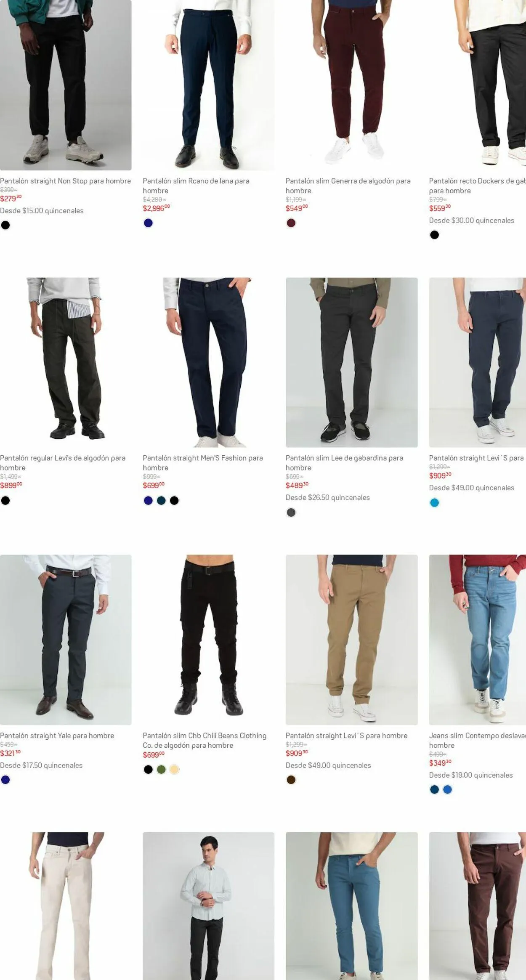Choose teal swatch under Men'S Fashion pants

pyautogui.click(x=161, y=500)
